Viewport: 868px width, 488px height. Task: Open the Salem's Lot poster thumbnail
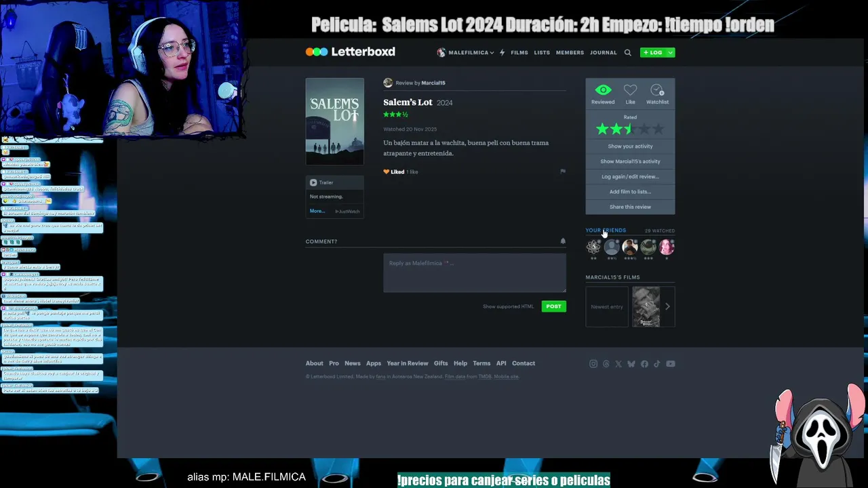click(x=334, y=121)
